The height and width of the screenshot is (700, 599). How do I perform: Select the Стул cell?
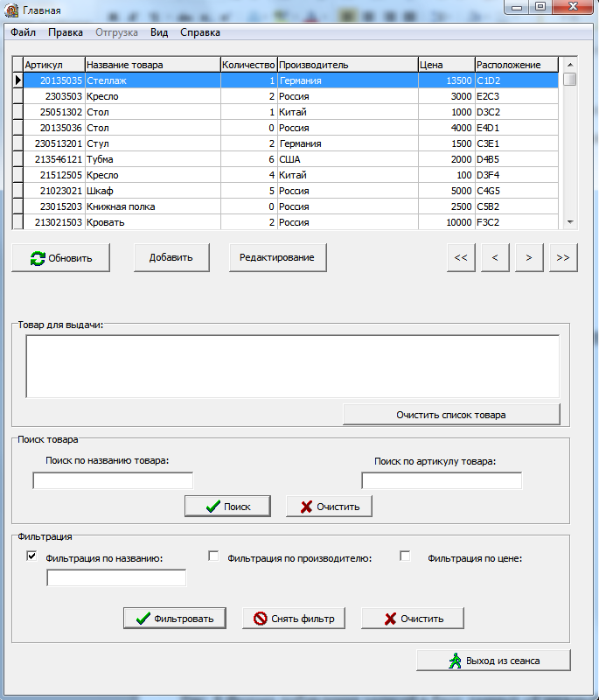coord(153,143)
